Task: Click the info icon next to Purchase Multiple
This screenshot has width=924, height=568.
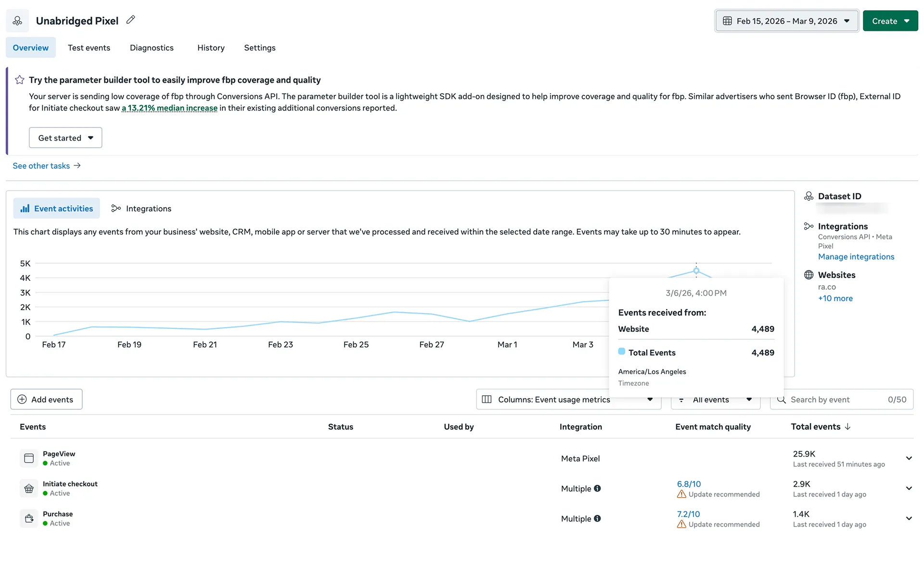Action: tap(597, 518)
